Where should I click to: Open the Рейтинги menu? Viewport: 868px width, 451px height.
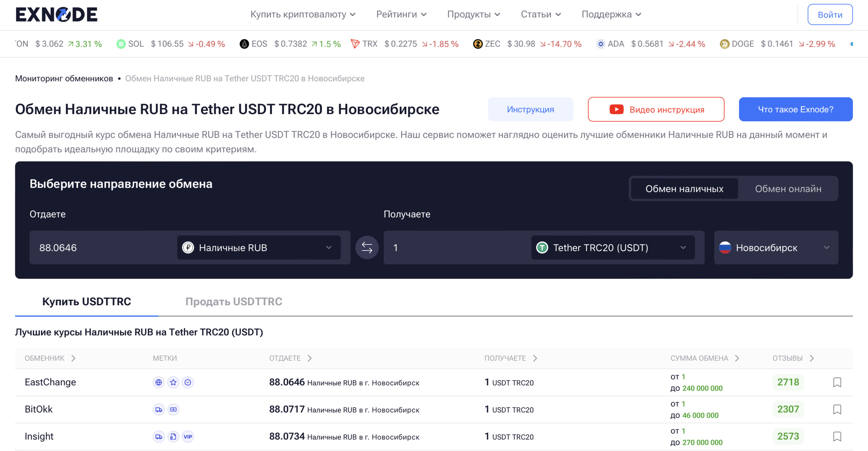(401, 15)
